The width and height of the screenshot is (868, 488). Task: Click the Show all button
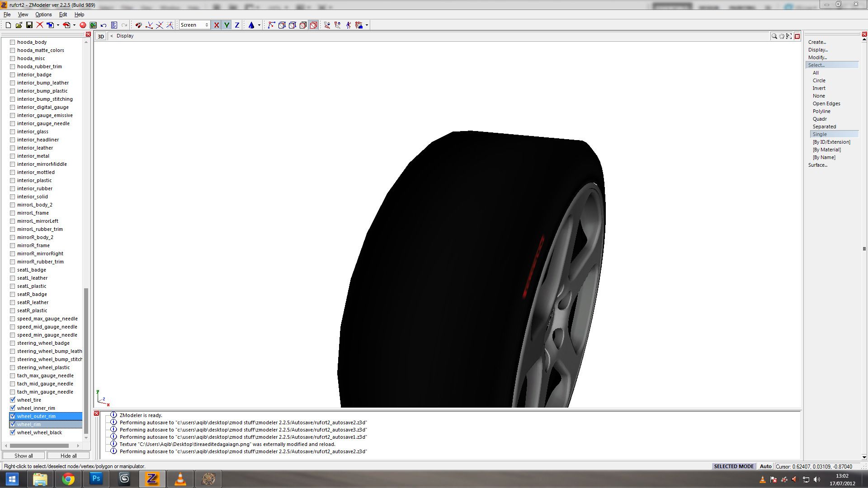pos(24,455)
